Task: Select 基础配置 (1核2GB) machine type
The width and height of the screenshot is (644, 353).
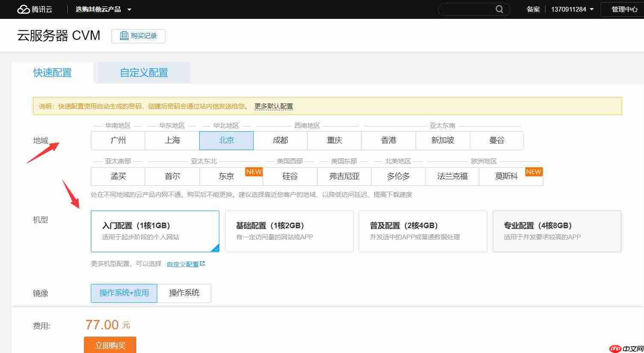Action: coord(289,231)
